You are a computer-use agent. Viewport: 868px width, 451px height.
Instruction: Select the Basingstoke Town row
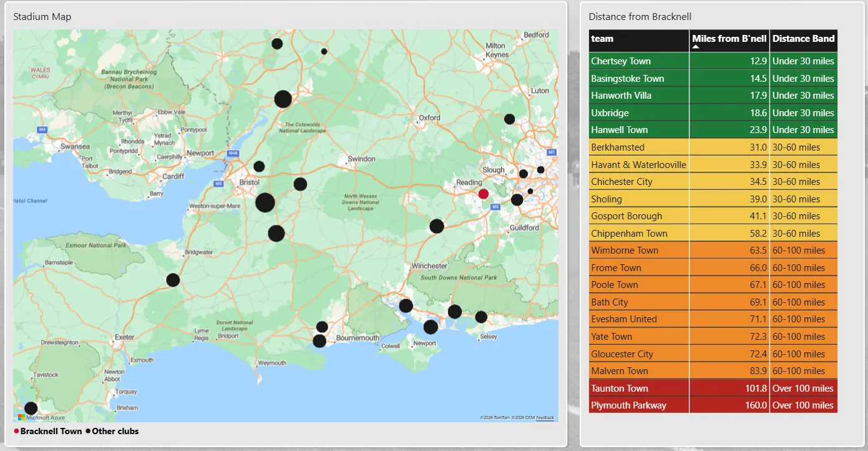click(713, 79)
